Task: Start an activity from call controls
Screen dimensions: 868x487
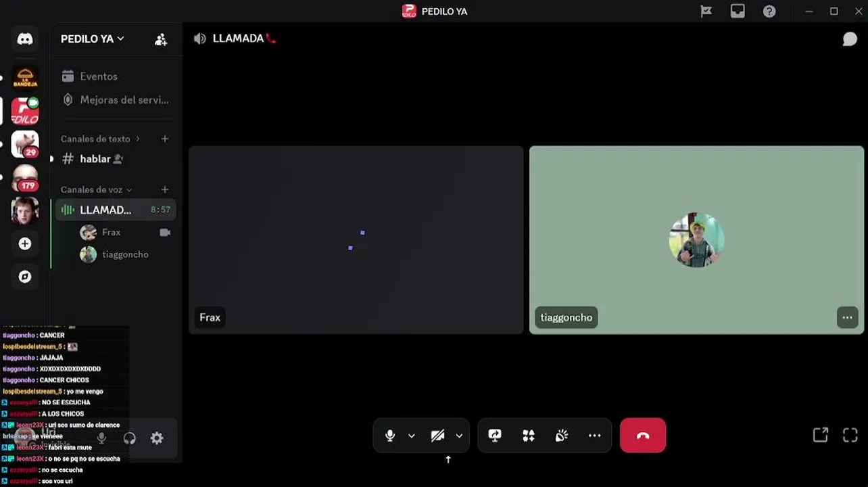Action: pos(529,436)
